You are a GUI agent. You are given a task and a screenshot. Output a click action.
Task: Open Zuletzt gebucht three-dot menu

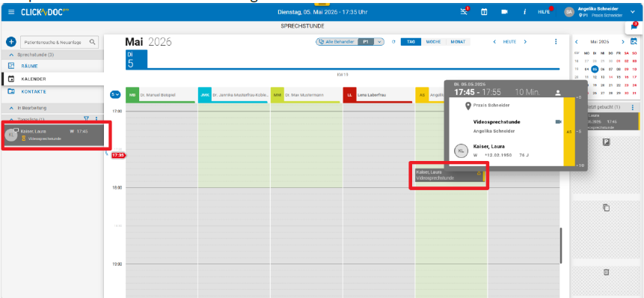point(633,107)
